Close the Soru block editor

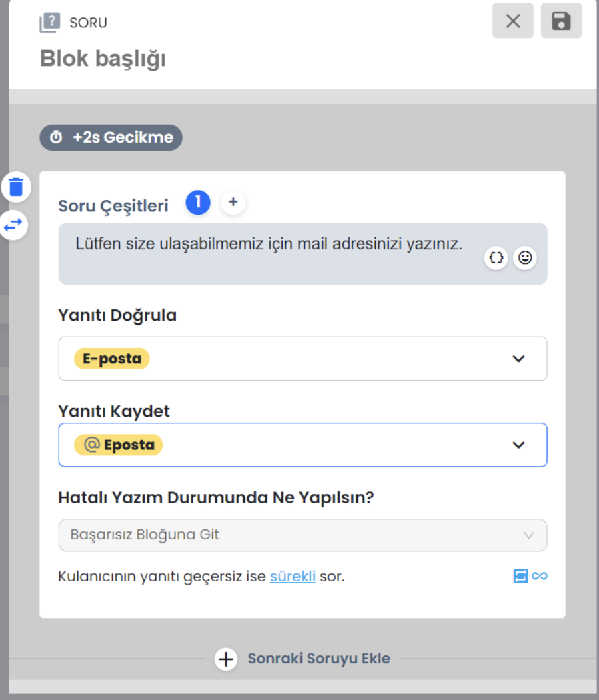pyautogui.click(x=513, y=21)
